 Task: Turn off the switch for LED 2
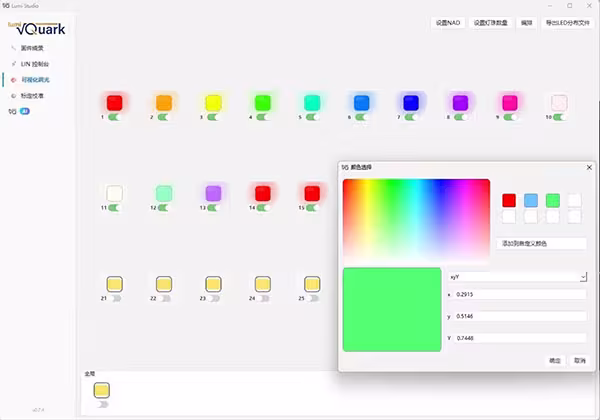coord(163,117)
